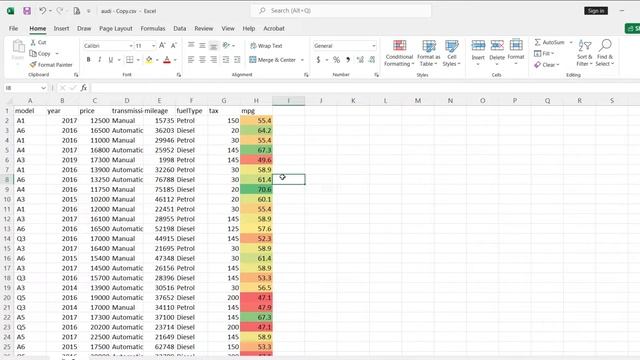Apply accounting dollar format

click(318, 60)
